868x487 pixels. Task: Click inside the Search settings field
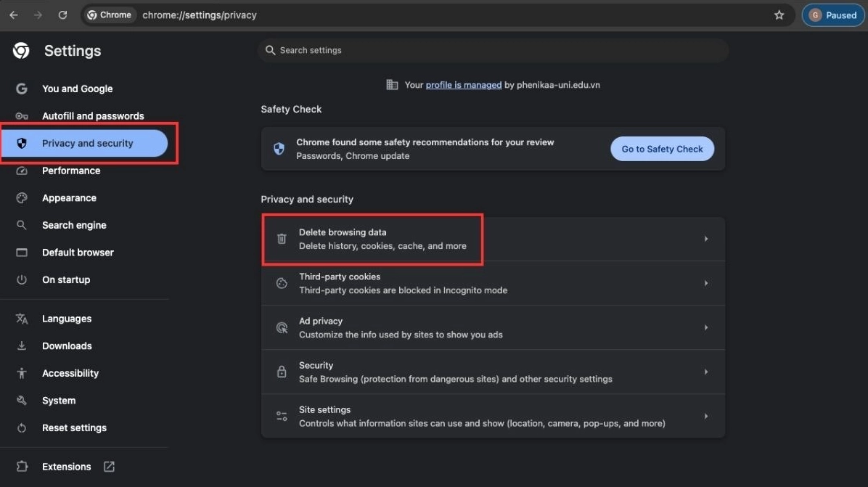click(435, 50)
